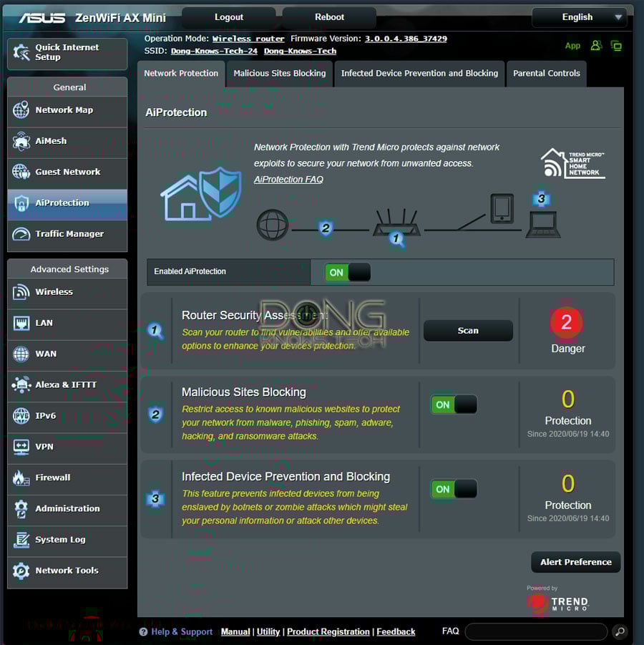The height and width of the screenshot is (645, 644).
Task: Click the Help & Support question icon
Action: [x=143, y=632]
